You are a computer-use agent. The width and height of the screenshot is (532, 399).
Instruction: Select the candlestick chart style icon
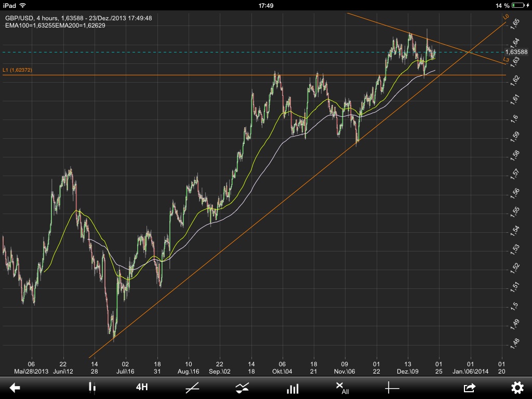coord(92,388)
